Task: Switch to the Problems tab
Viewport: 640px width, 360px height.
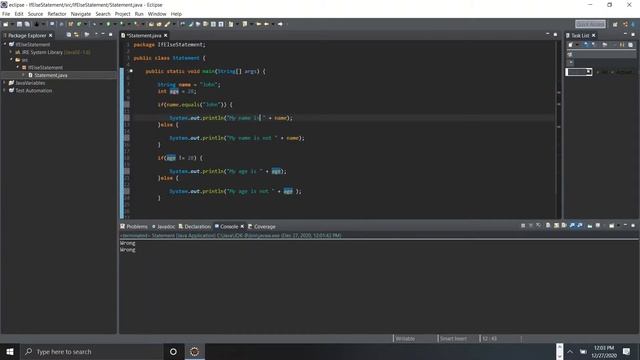Action: point(134,227)
